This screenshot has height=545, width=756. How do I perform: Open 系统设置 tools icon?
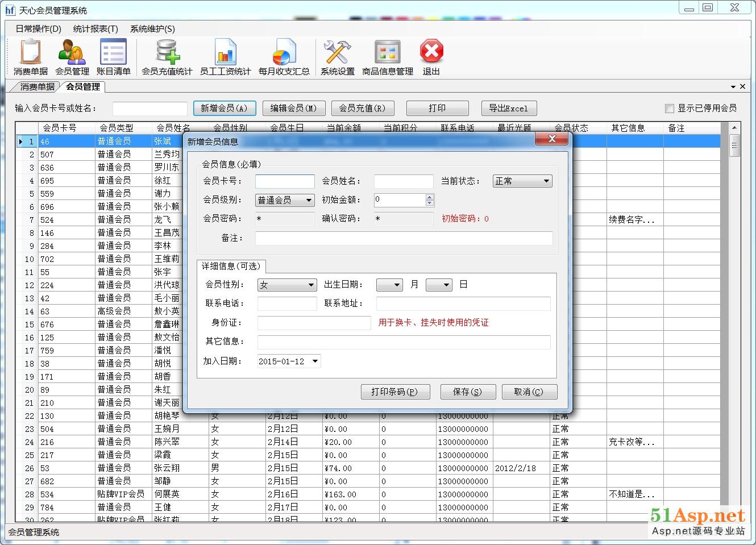click(x=337, y=52)
